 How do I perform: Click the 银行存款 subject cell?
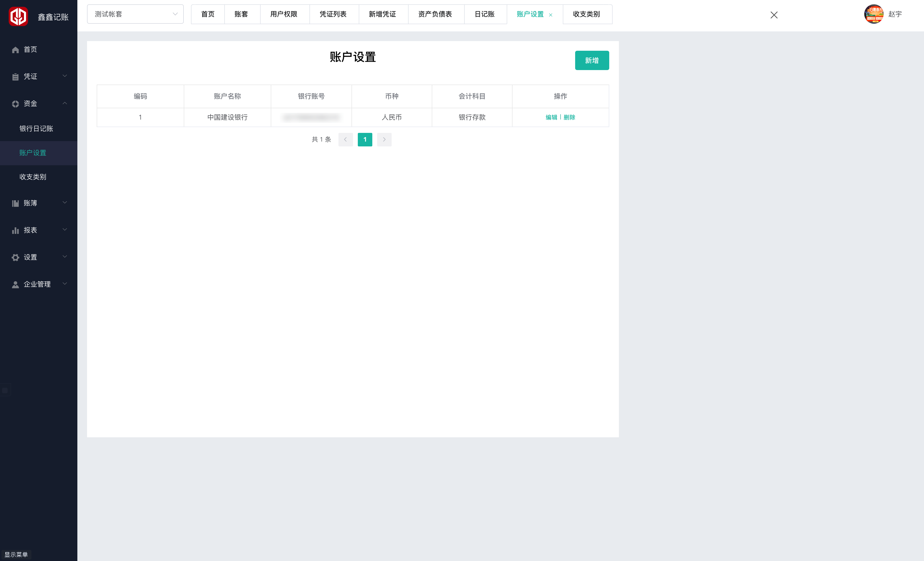pos(472,117)
